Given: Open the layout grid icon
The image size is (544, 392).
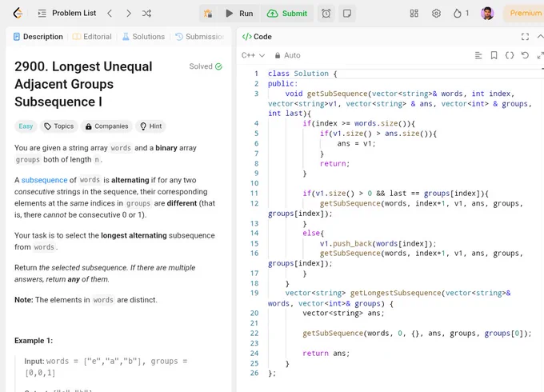Looking at the screenshot, I should click(x=414, y=13).
